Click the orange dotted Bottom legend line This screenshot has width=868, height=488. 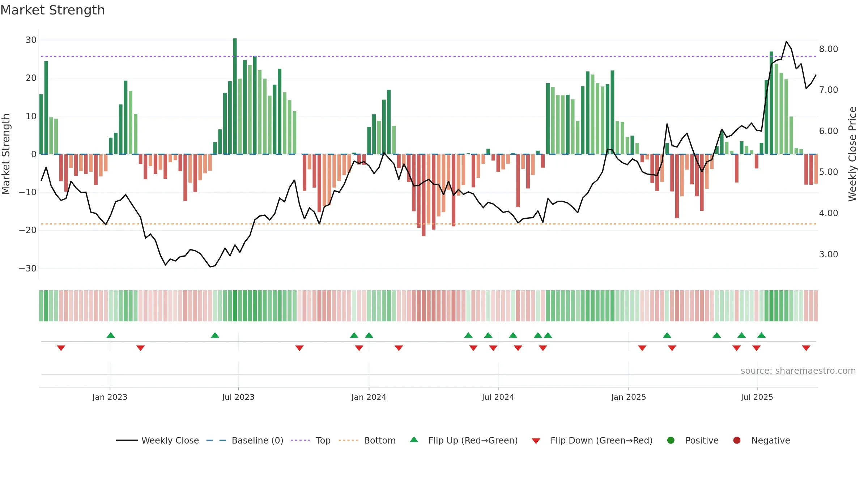click(348, 440)
